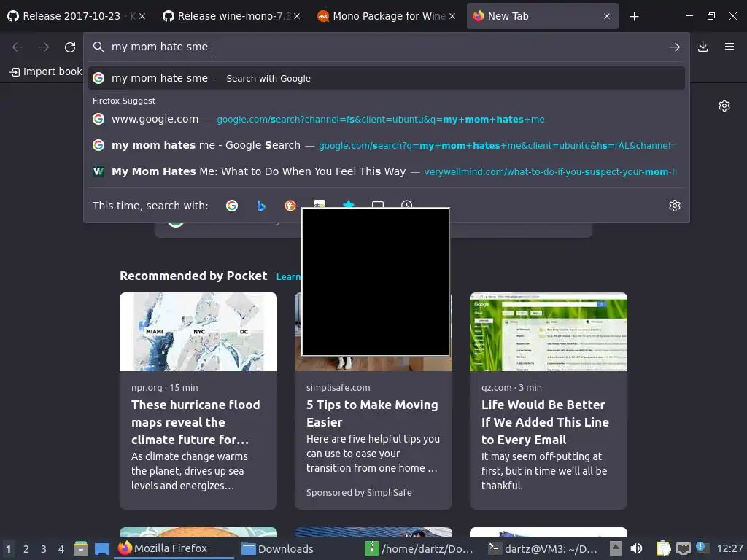747x560 pixels.
Task: Click the removable media eject tray icon
Action: [x=616, y=548]
